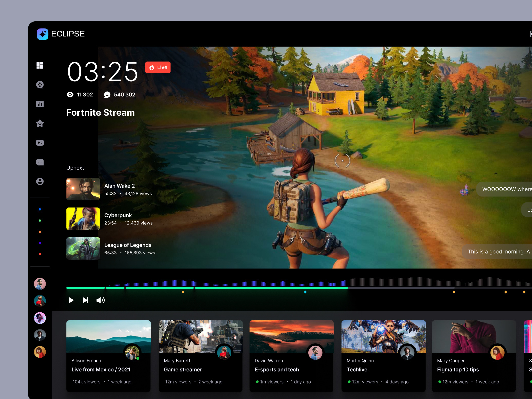Click the cyan diamond timeline marker
The height and width of the screenshot is (399, 532).
[305, 292]
